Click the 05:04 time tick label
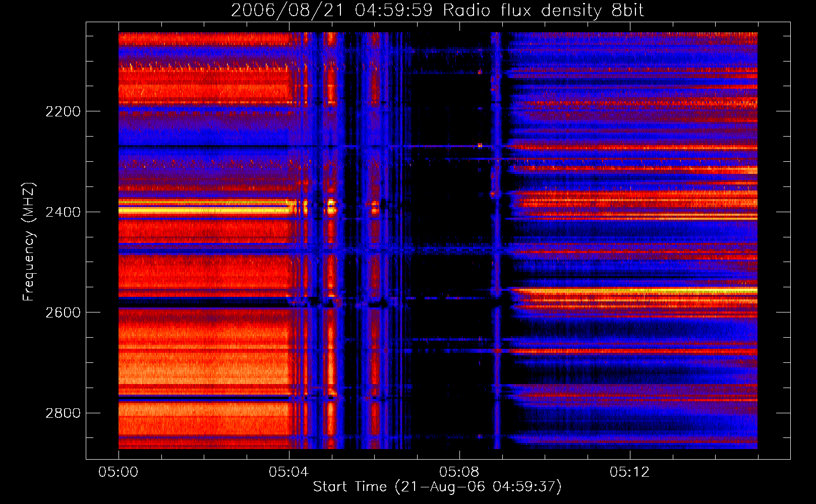The width and height of the screenshot is (816, 504). pyautogui.click(x=289, y=472)
